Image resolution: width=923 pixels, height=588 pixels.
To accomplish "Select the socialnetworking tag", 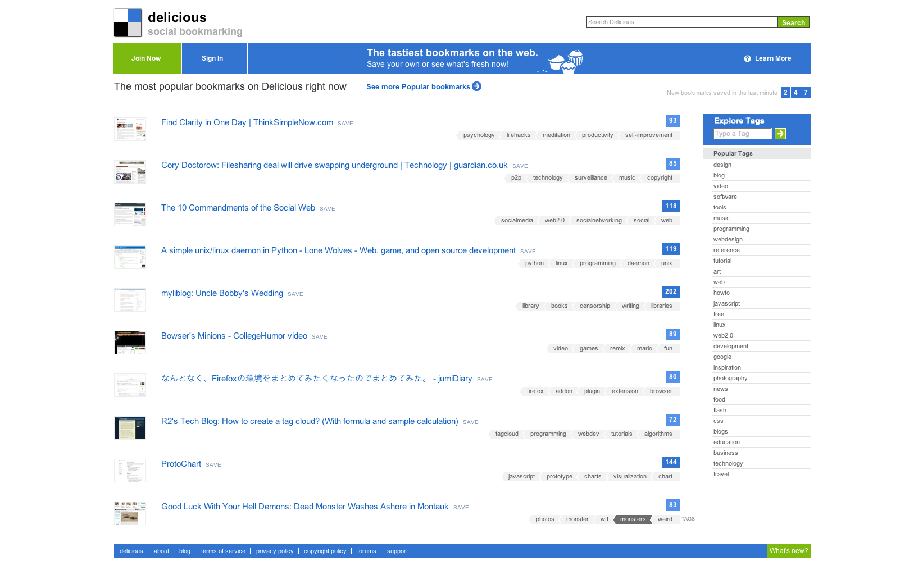I will pyautogui.click(x=599, y=221).
